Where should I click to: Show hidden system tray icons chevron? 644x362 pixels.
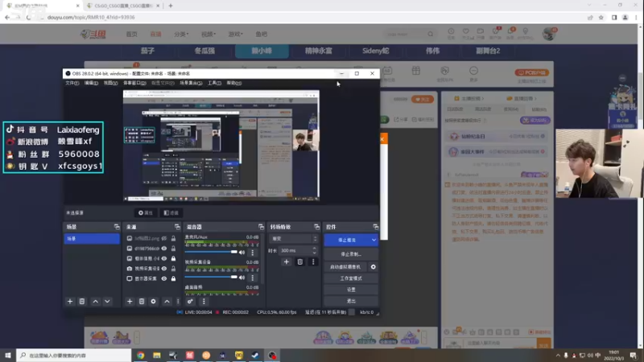click(x=558, y=356)
